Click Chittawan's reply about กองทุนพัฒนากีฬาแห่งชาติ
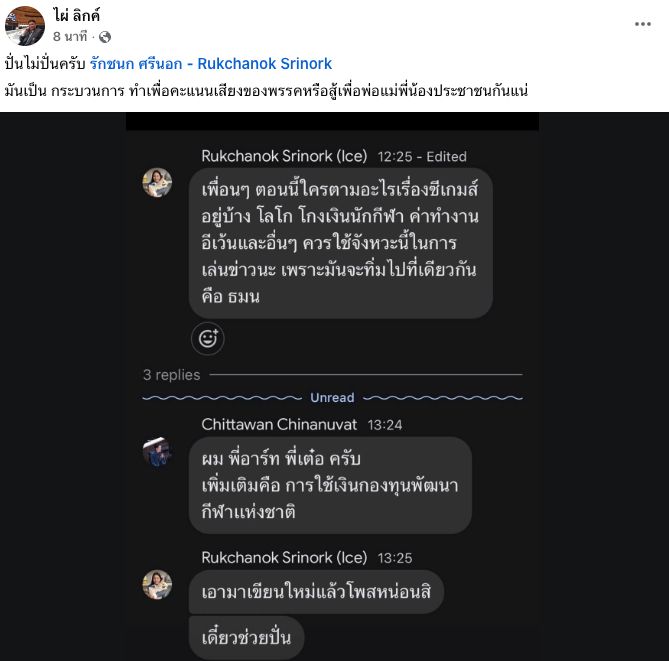 330,485
